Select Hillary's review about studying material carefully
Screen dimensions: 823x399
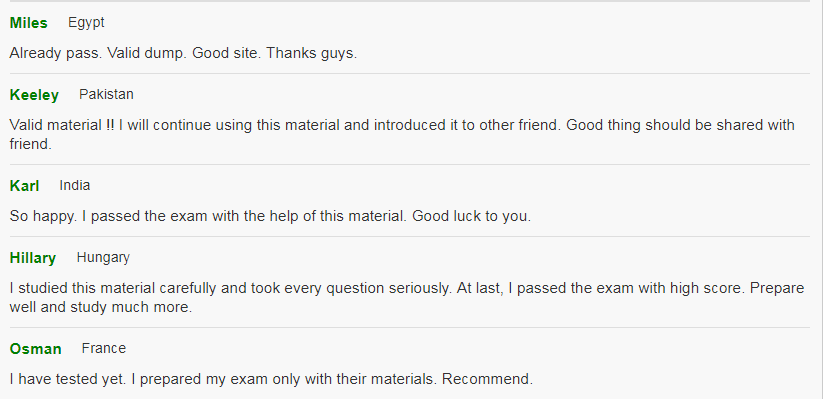407,298
